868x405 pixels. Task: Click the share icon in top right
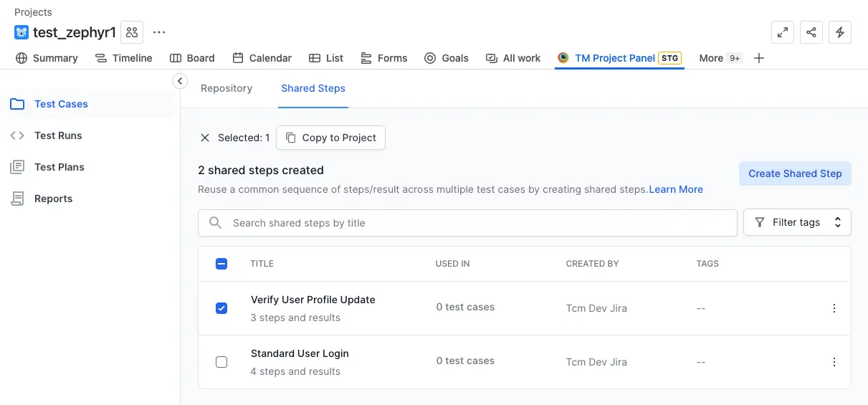(x=811, y=32)
